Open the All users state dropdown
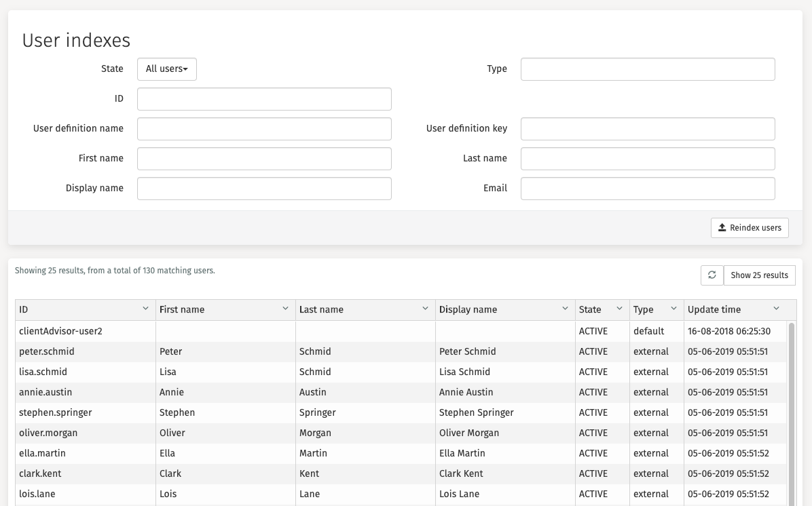The image size is (812, 506). coord(166,69)
